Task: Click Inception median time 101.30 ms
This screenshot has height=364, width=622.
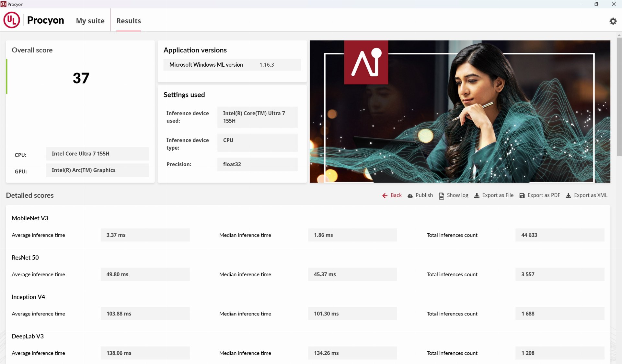Action: point(352,314)
